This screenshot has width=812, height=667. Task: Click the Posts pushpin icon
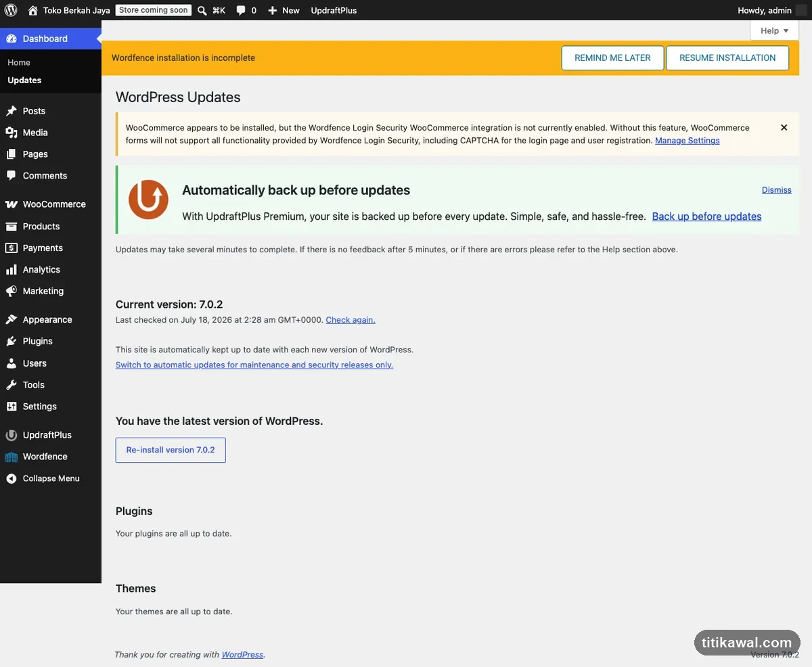click(12, 111)
